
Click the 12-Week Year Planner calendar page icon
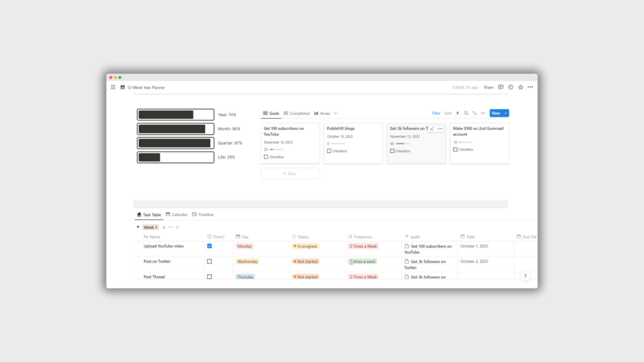coord(122,87)
